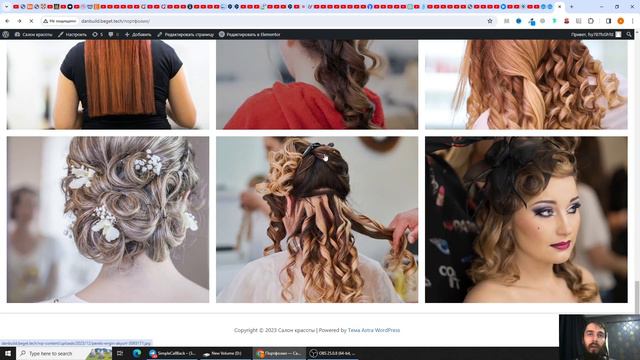Open the updo with white flowers photo
The height and width of the screenshot is (360, 640).
pos(108,220)
